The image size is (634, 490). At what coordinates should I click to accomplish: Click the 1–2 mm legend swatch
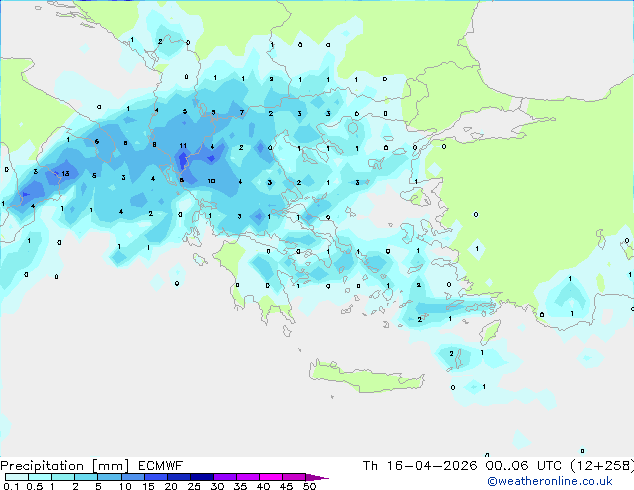pyautogui.click(x=63, y=477)
